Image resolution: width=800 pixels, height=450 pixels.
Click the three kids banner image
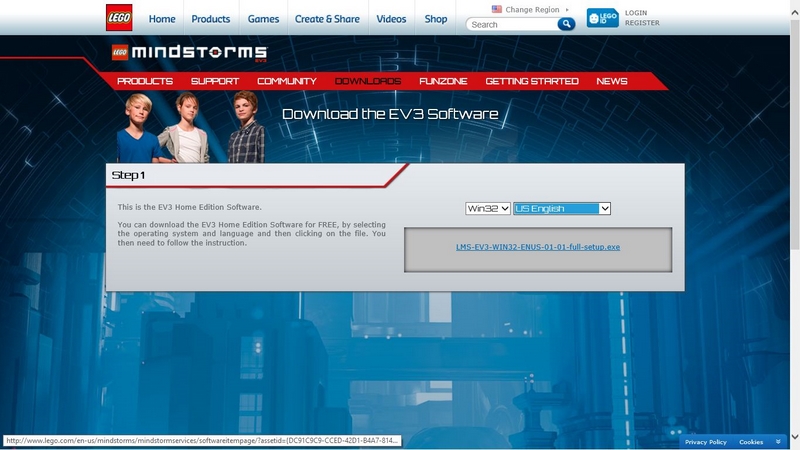[x=190, y=128]
